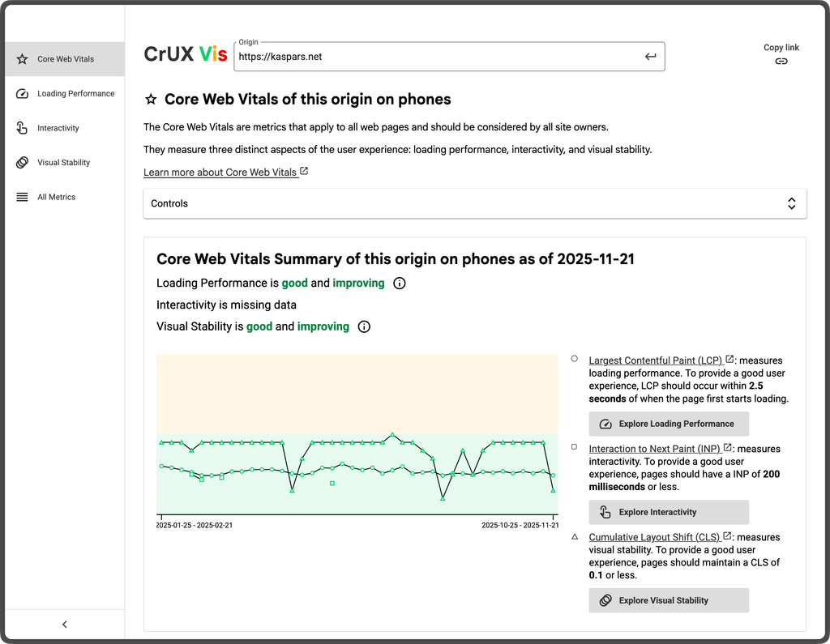Click the Copy link chain icon
The width and height of the screenshot is (830, 644).
coord(781,61)
